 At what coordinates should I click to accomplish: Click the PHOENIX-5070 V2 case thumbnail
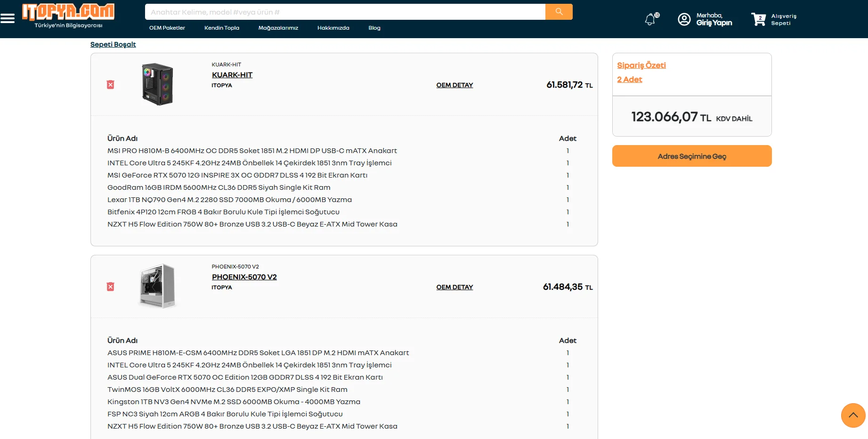pyautogui.click(x=158, y=285)
